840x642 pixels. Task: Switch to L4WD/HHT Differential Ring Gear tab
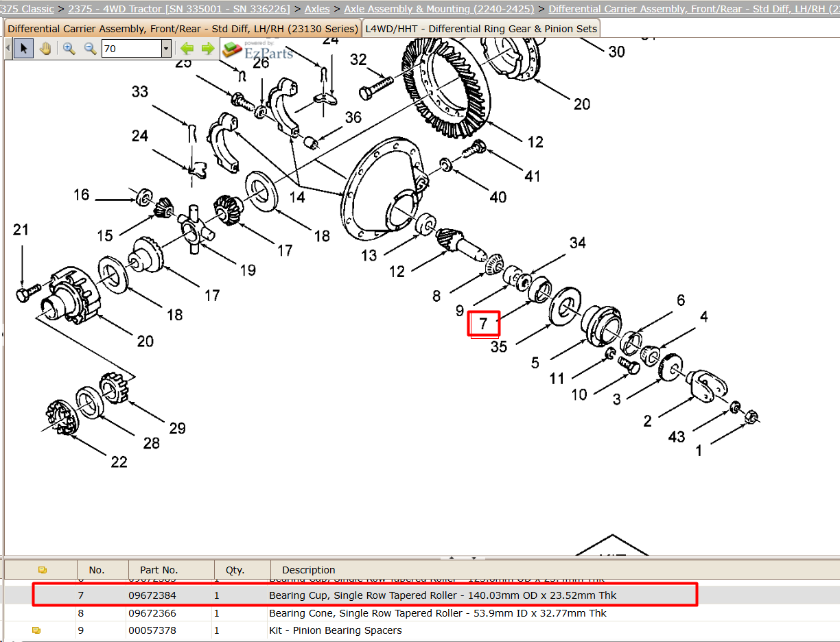481,29
